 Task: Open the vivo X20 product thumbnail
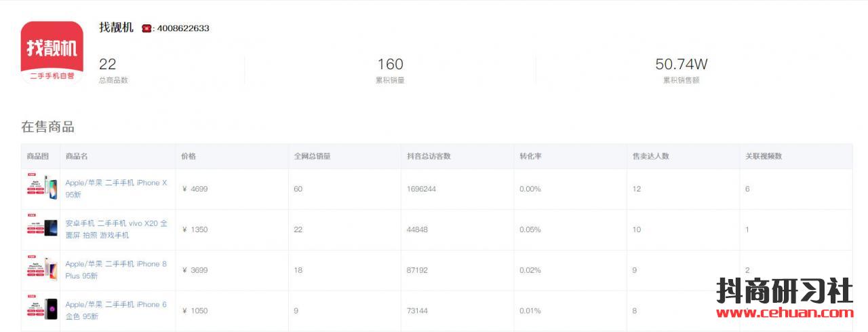pos(42,228)
